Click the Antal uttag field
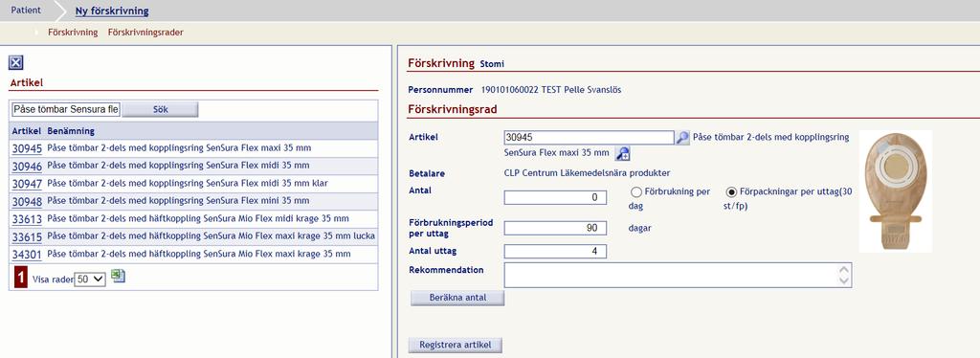980x358 pixels. [555, 251]
